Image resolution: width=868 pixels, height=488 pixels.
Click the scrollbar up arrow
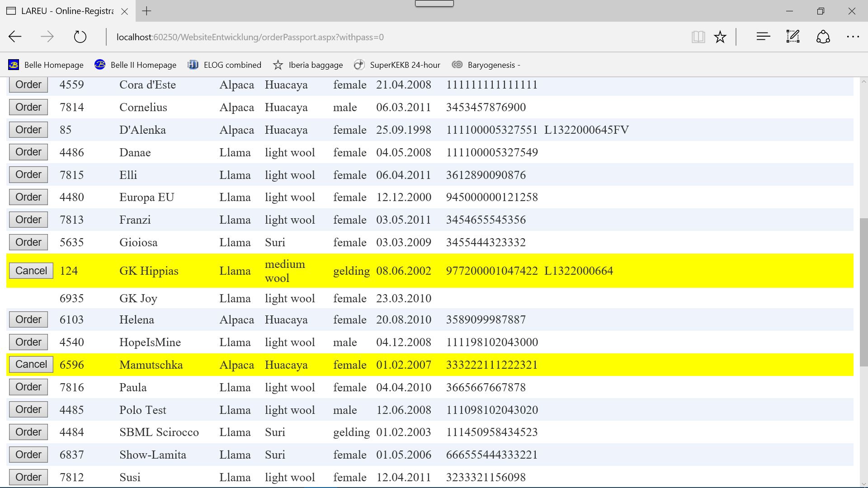(x=864, y=82)
